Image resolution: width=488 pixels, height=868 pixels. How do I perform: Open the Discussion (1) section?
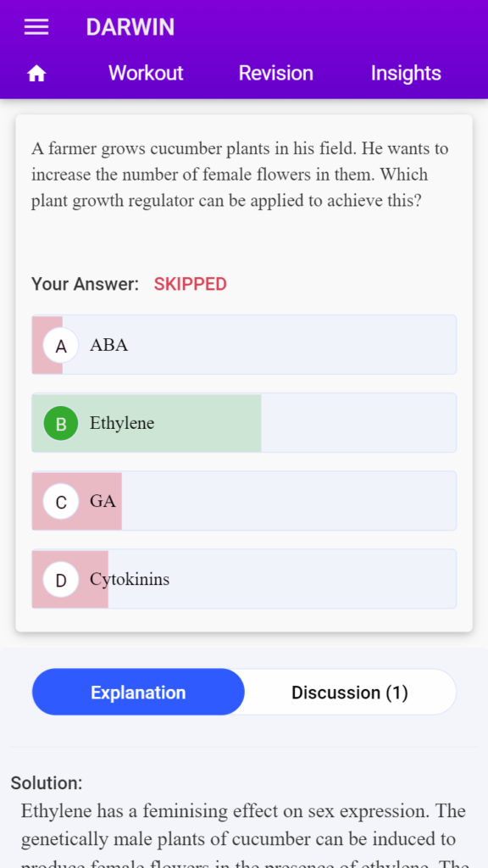click(x=350, y=692)
